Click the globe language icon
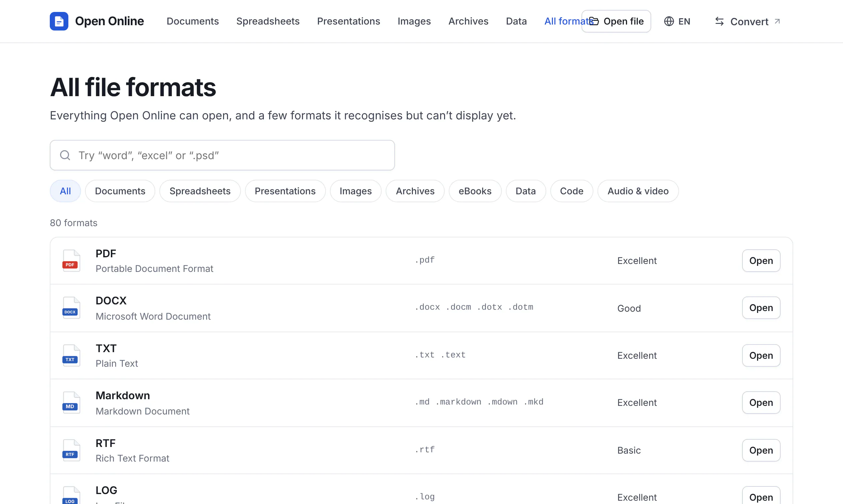This screenshot has height=504, width=843. tap(669, 21)
